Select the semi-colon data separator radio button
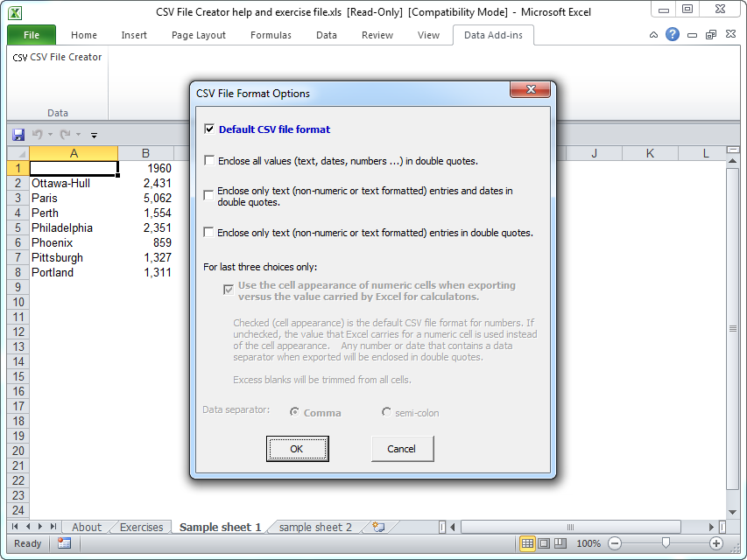 [386, 412]
